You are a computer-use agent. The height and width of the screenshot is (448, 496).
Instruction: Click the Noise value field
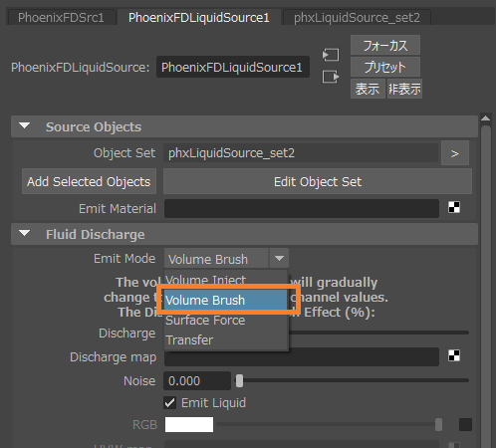click(197, 380)
